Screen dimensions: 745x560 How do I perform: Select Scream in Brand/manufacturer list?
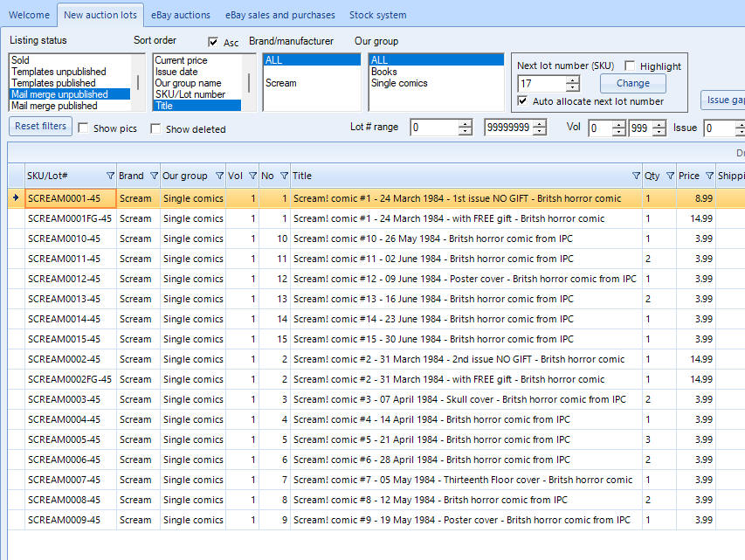[x=312, y=83]
